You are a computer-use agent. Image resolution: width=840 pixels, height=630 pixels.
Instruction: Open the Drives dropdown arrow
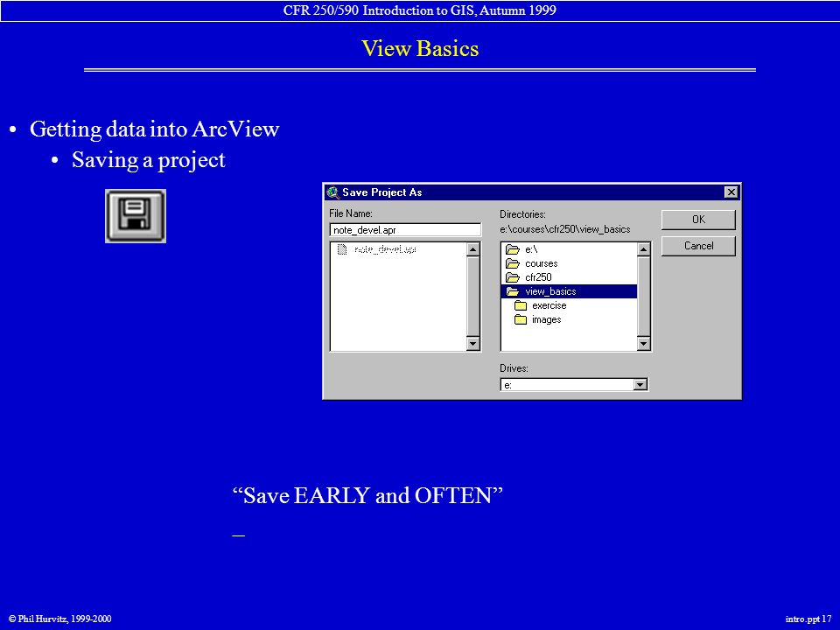640,385
